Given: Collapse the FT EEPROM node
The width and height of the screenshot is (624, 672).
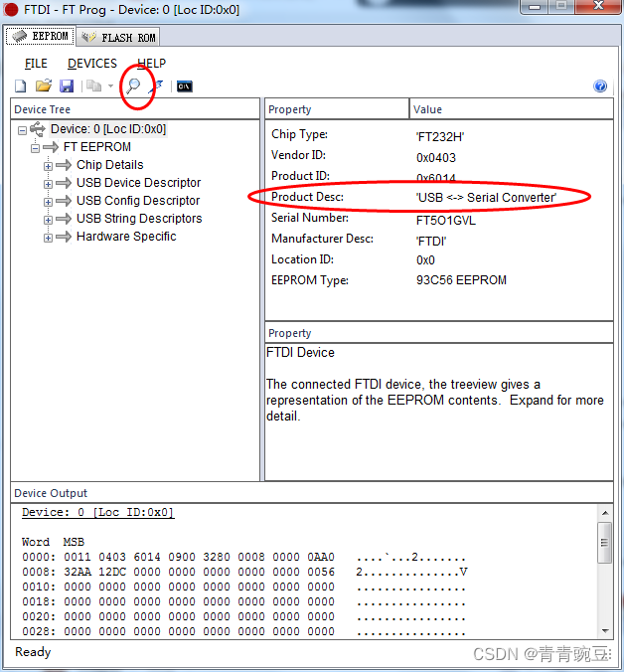Looking at the screenshot, I should (x=35, y=148).
